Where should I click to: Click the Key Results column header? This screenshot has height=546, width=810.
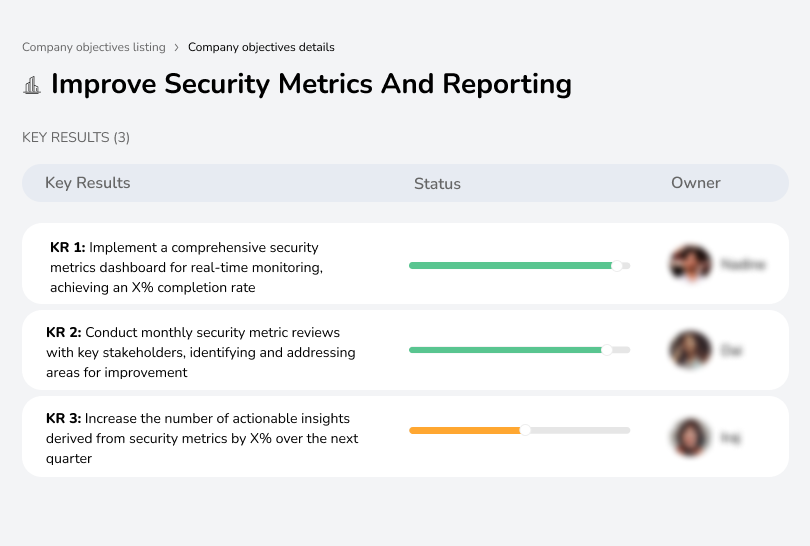pyautogui.click(x=88, y=183)
